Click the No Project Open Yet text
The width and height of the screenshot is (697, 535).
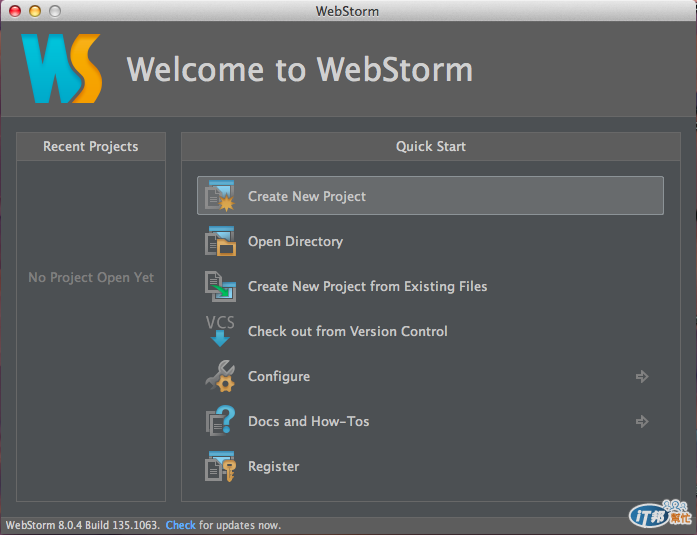point(91,277)
